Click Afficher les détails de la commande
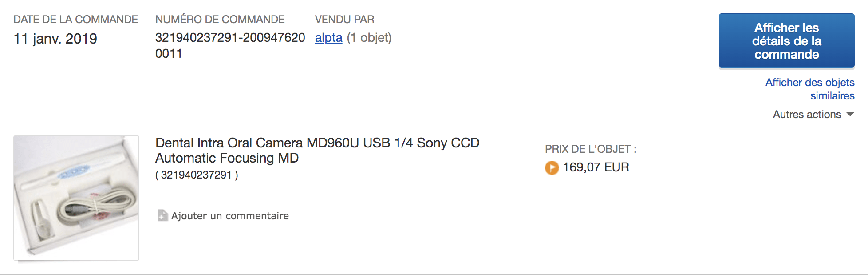 pyautogui.click(x=786, y=41)
